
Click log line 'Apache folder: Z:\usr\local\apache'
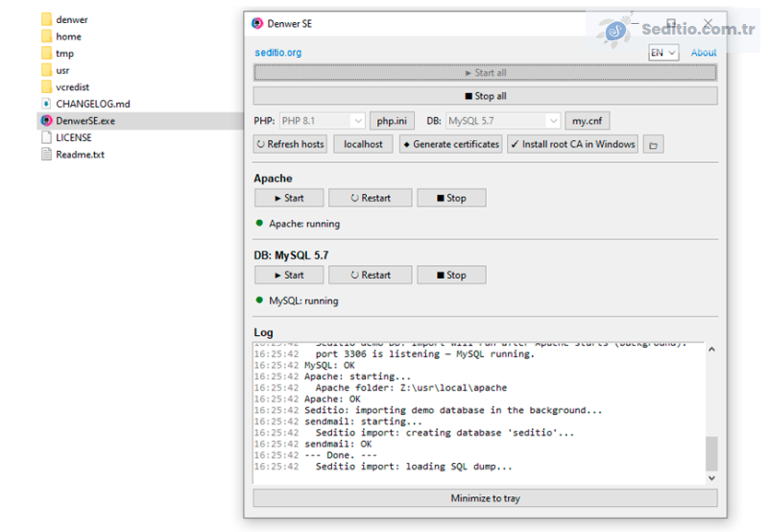click(x=411, y=388)
